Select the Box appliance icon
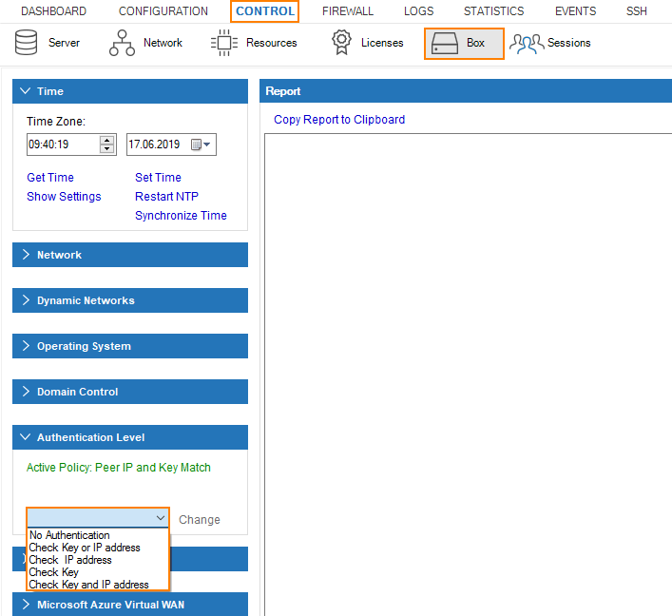This screenshot has height=616, width=672. pos(445,43)
